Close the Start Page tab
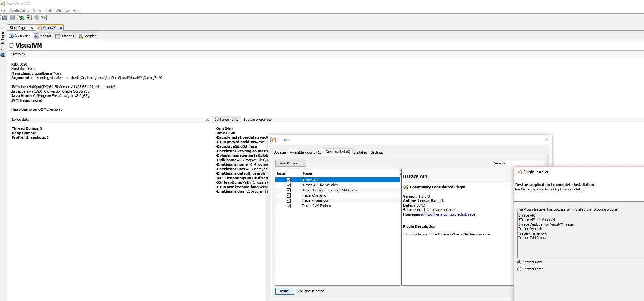 coord(32,28)
